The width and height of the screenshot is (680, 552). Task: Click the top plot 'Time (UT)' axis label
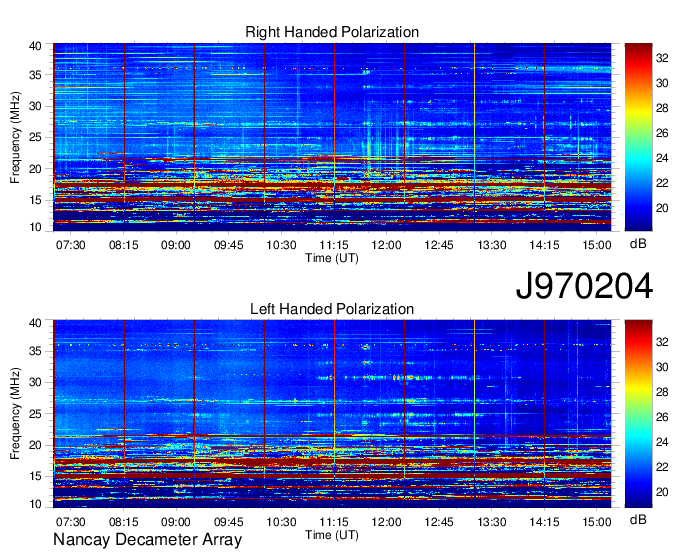[x=332, y=258]
